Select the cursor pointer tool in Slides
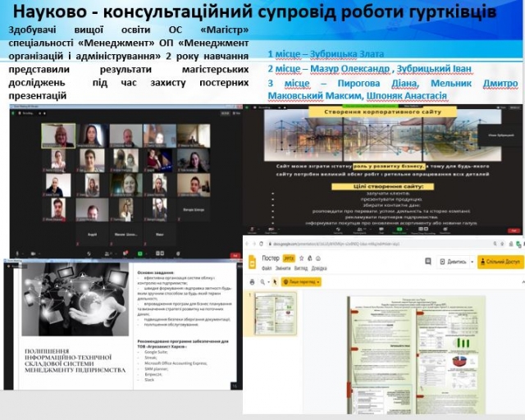 275,282
